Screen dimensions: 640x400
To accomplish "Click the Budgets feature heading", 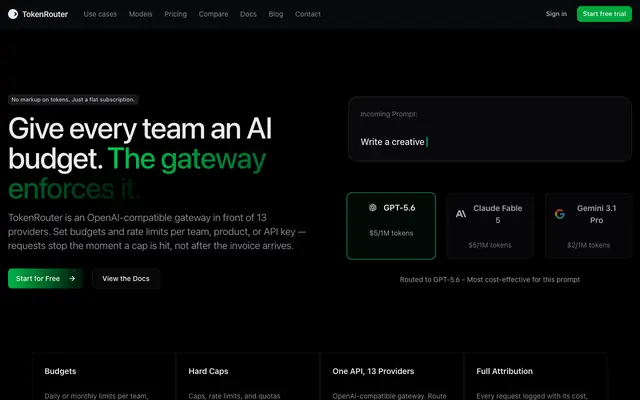I will pyautogui.click(x=60, y=371).
